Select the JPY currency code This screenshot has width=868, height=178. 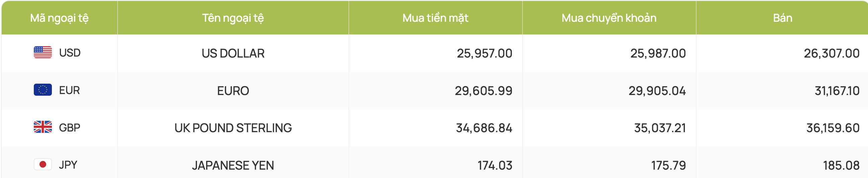tap(68, 165)
